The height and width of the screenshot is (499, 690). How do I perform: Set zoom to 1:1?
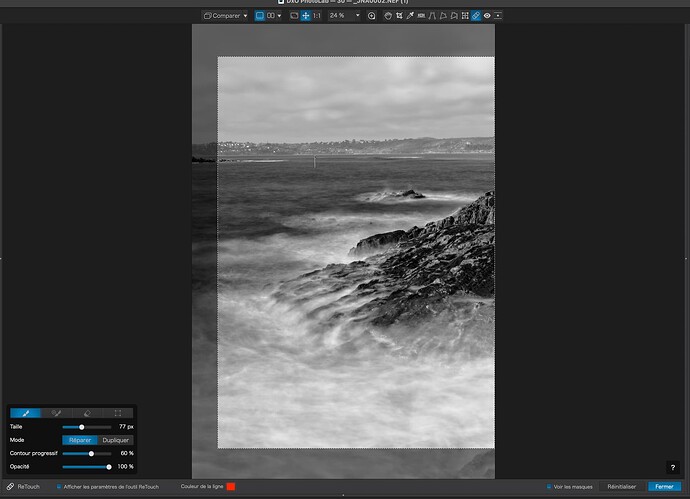[316, 16]
